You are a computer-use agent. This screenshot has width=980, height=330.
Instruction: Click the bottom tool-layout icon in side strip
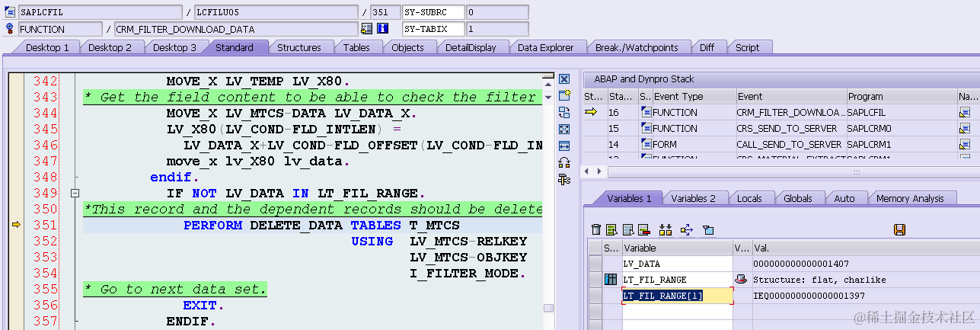564,179
